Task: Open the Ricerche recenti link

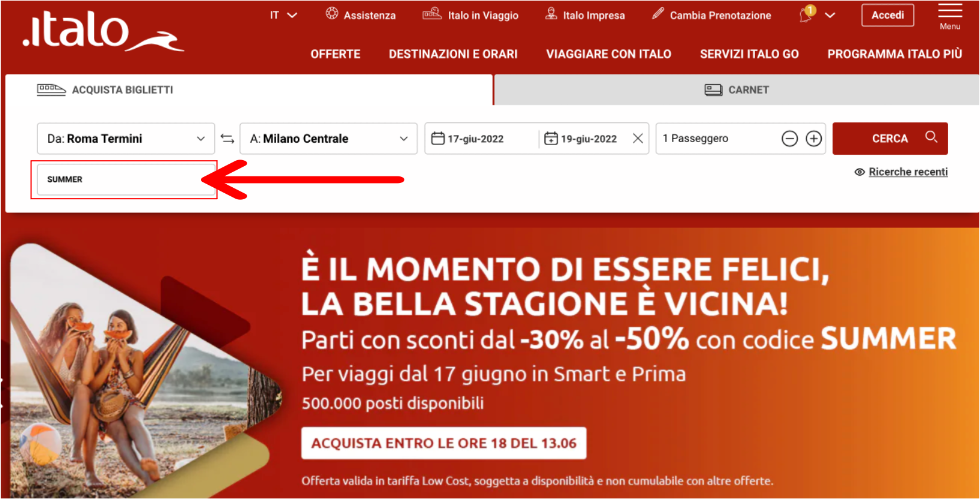Action: (x=908, y=172)
